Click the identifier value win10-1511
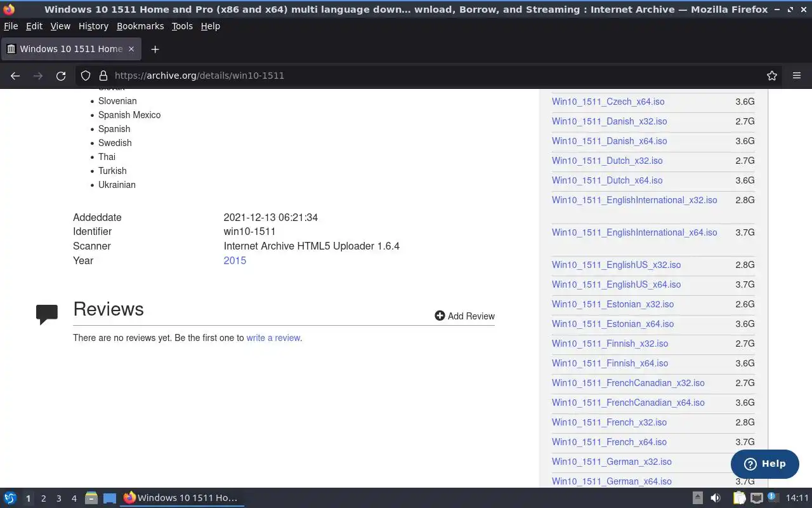 [x=249, y=232]
